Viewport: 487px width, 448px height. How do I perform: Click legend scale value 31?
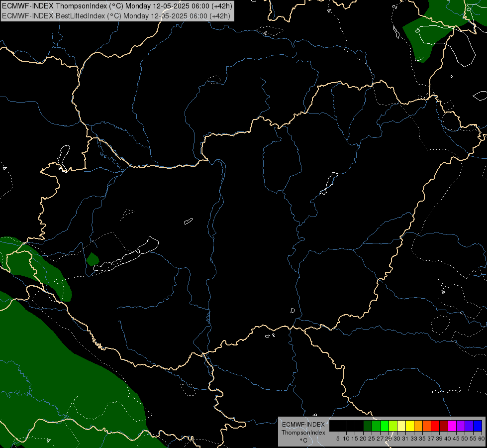405,439
